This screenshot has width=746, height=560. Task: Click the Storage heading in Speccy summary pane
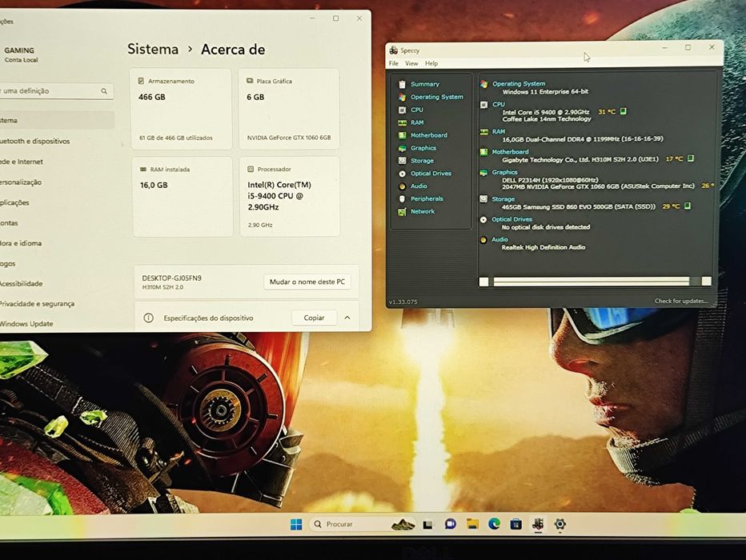tap(503, 199)
